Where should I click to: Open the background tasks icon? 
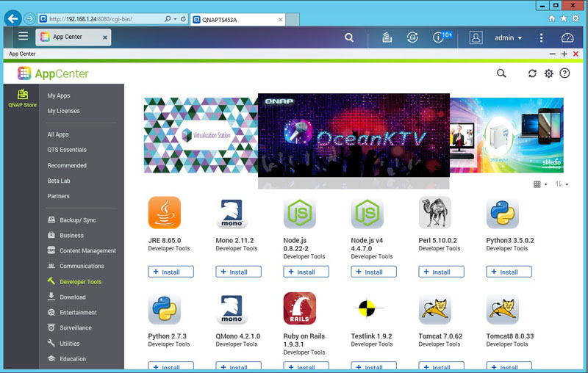pos(387,37)
